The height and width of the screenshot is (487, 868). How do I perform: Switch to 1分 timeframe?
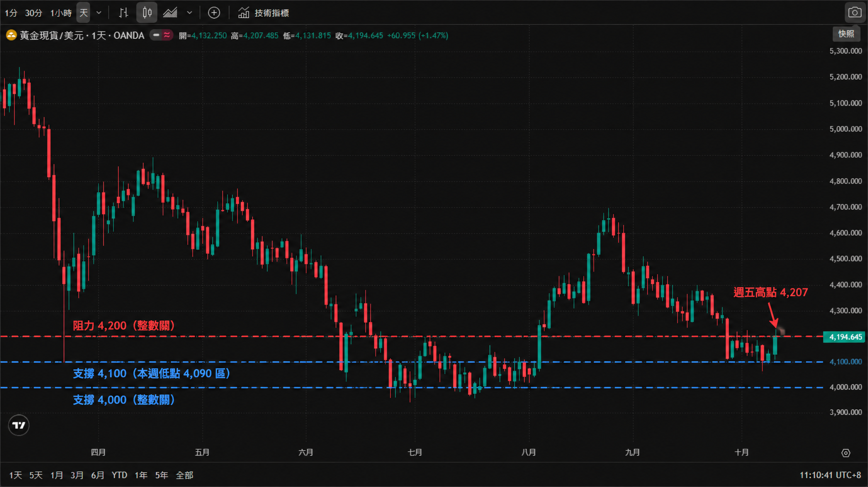pyautogui.click(x=11, y=13)
